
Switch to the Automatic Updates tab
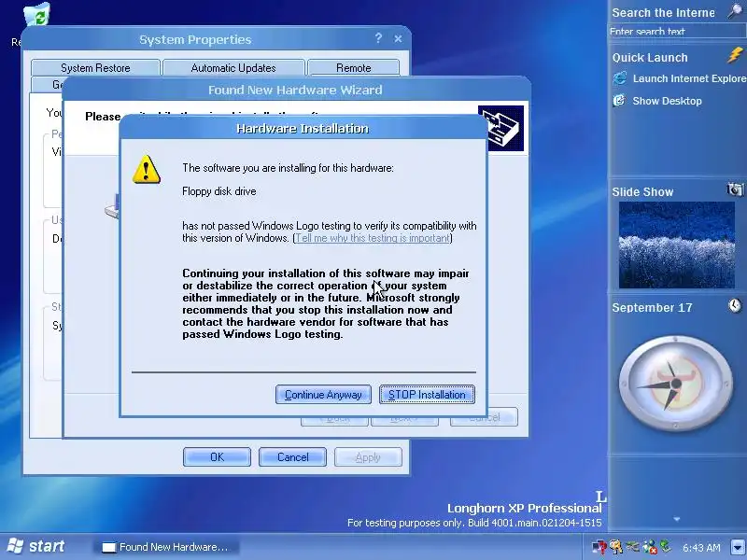(x=233, y=67)
